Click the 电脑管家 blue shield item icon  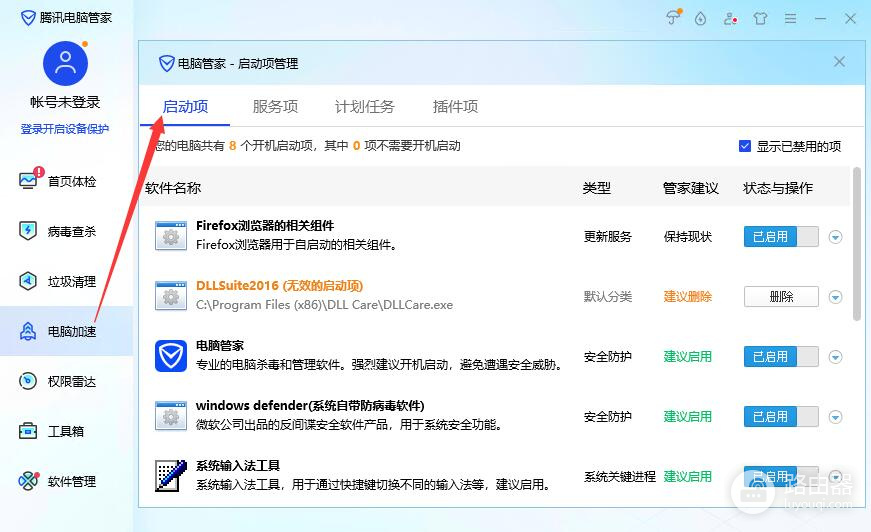pos(171,356)
